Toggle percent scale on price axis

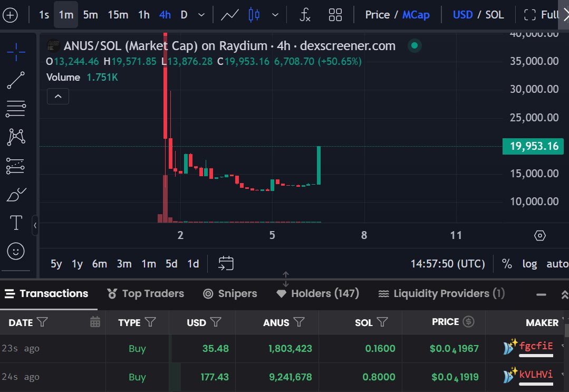pos(507,263)
